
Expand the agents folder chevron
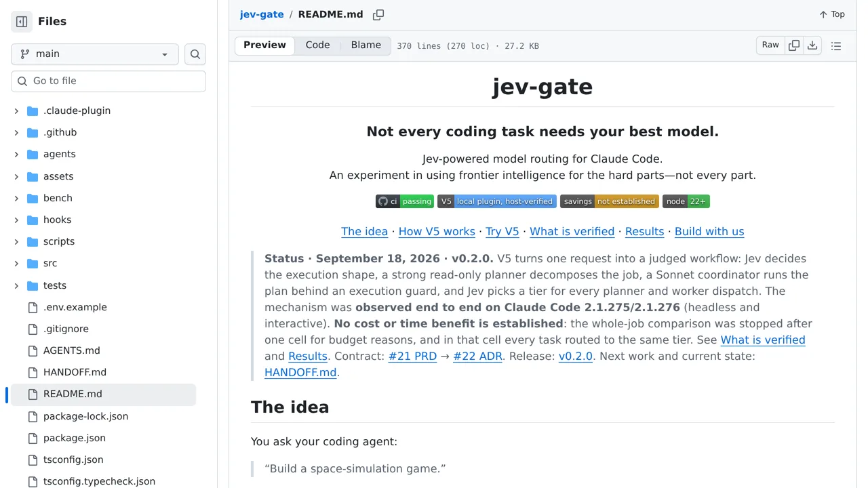(16, 155)
